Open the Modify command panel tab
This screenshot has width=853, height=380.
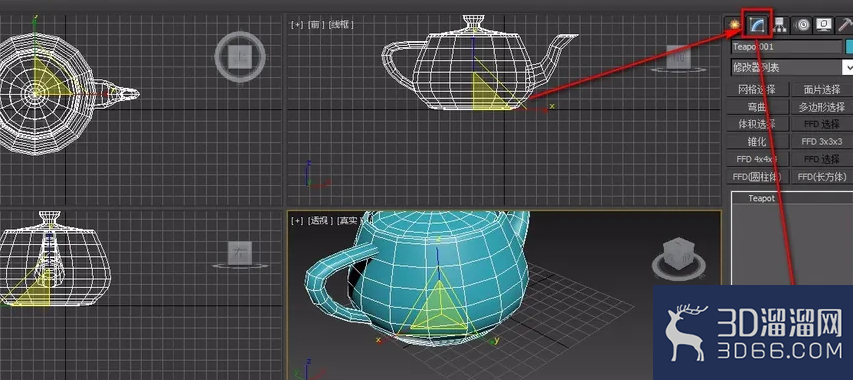coord(758,24)
